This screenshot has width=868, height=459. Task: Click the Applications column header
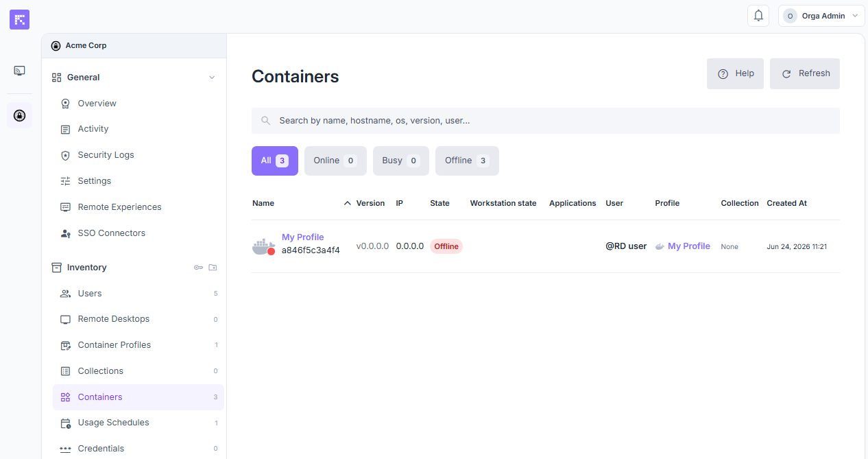(x=572, y=203)
